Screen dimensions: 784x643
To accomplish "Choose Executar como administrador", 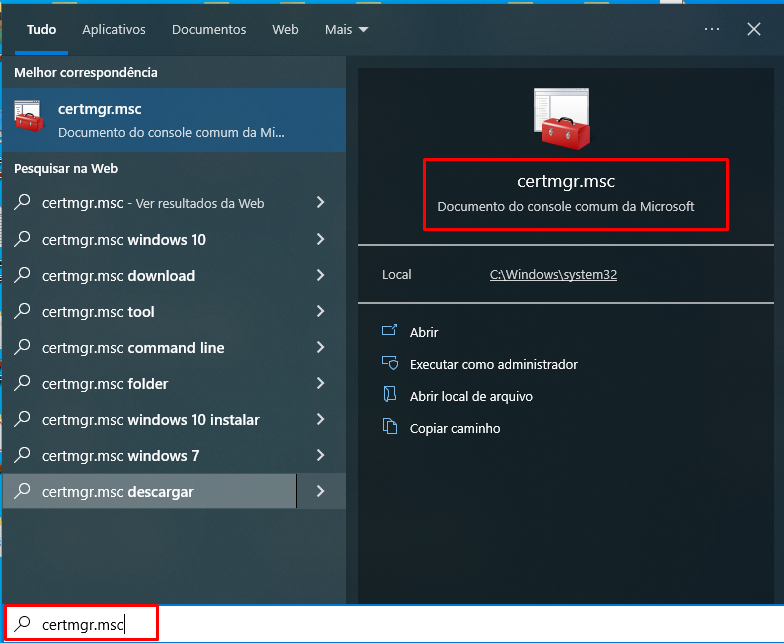I will 493,364.
